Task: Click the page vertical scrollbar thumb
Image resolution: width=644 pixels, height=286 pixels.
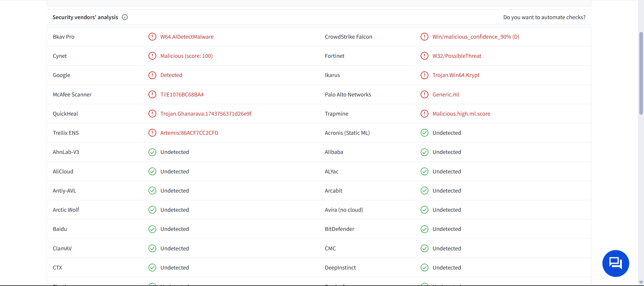Action: [641, 73]
